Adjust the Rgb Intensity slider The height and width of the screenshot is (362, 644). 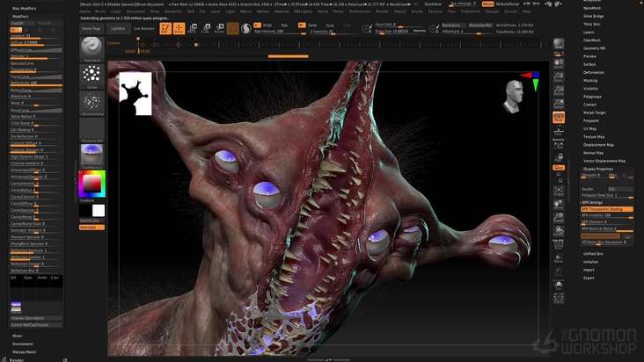279,32
